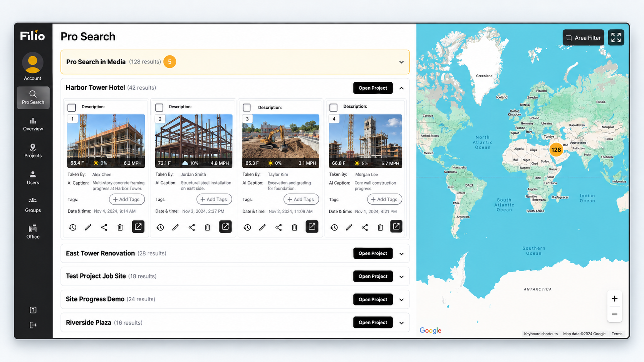Click the logout icon in sidebar
The image size is (644, 362).
click(33, 325)
